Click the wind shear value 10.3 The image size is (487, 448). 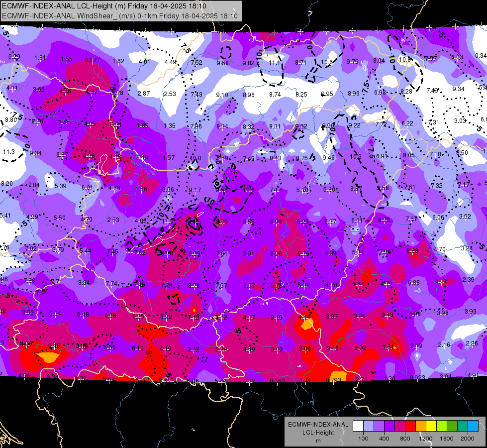coord(356,157)
